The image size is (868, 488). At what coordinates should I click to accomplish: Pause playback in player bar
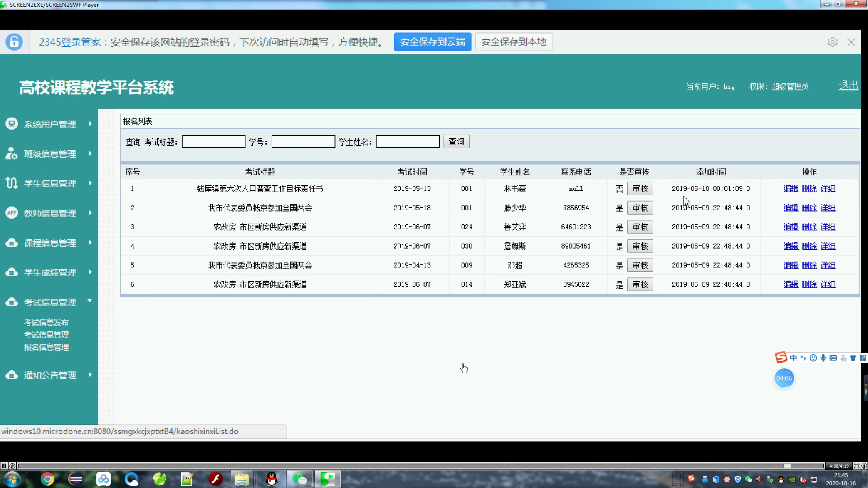(4, 466)
